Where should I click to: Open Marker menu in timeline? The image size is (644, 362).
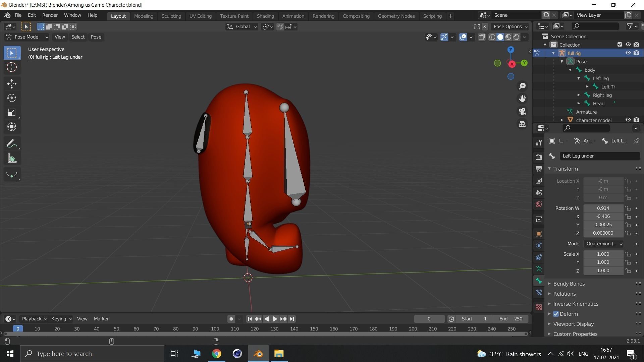pos(101,319)
